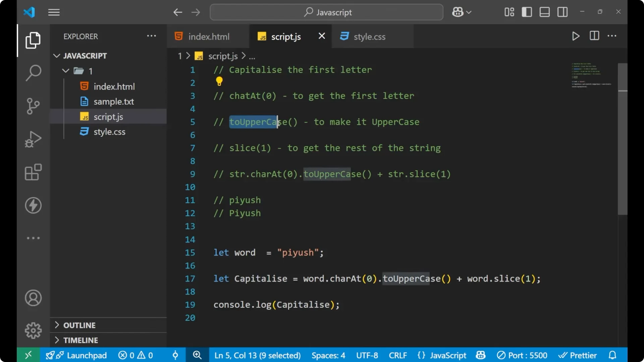Image resolution: width=644 pixels, height=362 pixels.
Task: Open the application menu hamburger
Action: 54,12
